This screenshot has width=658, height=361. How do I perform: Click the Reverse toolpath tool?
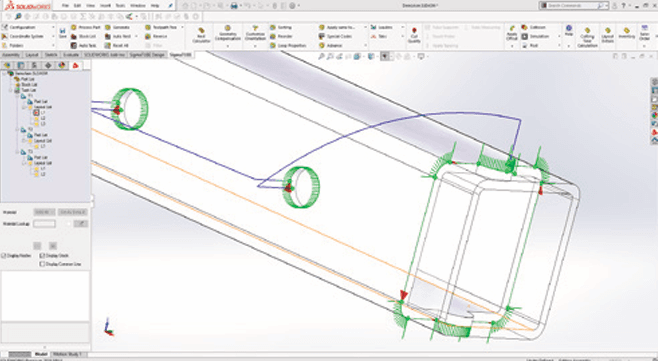[x=156, y=37]
